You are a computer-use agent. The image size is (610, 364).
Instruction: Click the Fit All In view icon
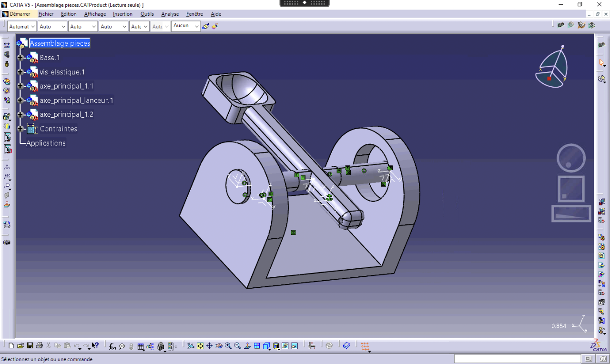point(200,346)
